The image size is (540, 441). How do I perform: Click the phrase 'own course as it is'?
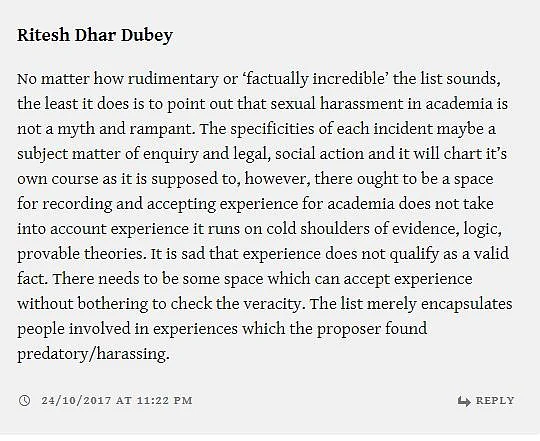coord(82,179)
